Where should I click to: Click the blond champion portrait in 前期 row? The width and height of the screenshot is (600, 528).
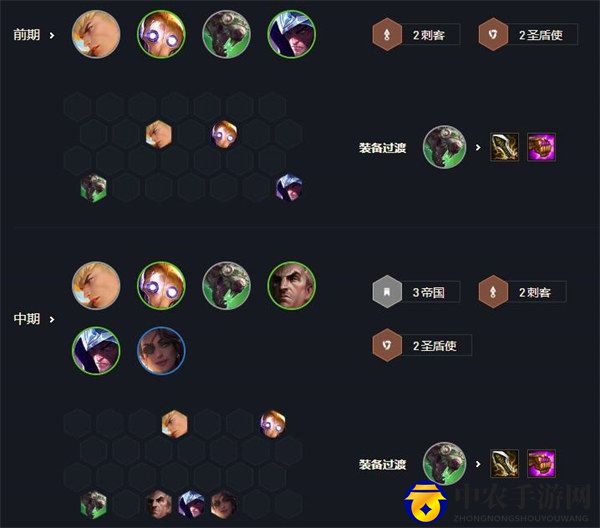click(x=96, y=34)
